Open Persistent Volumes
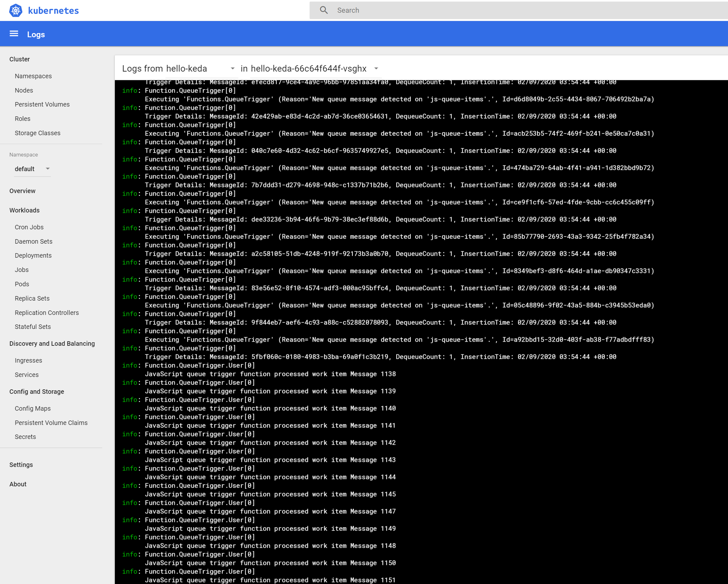728x584 pixels. coord(42,104)
